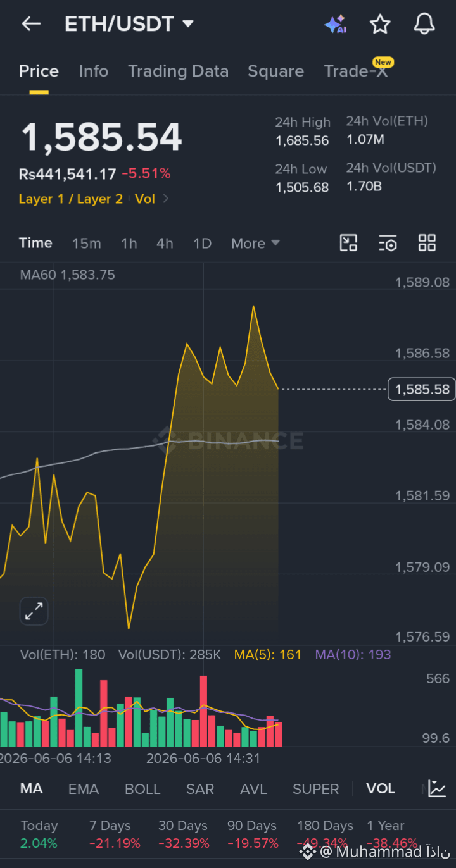Open the indicator chart settings icon
The height and width of the screenshot is (868, 456).
point(437,788)
